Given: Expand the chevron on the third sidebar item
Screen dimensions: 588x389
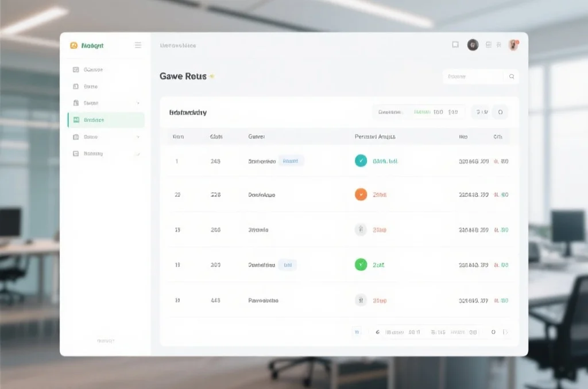Looking at the screenshot, I should click(x=138, y=103).
